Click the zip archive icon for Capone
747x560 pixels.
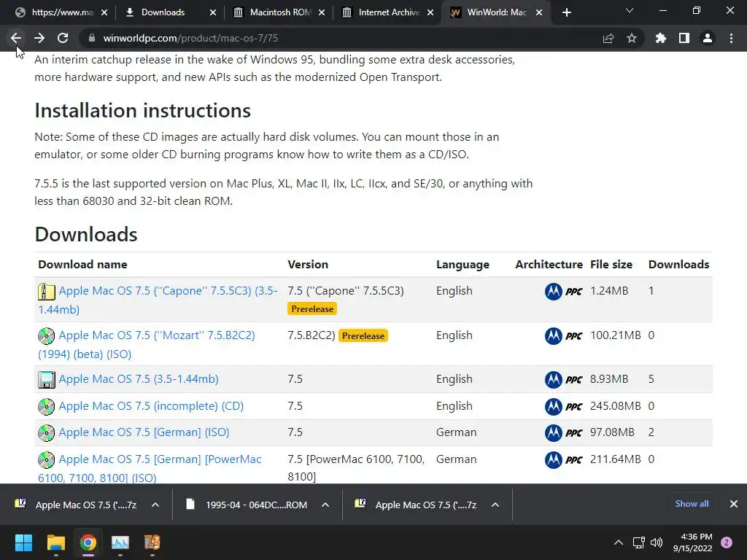pos(46,292)
